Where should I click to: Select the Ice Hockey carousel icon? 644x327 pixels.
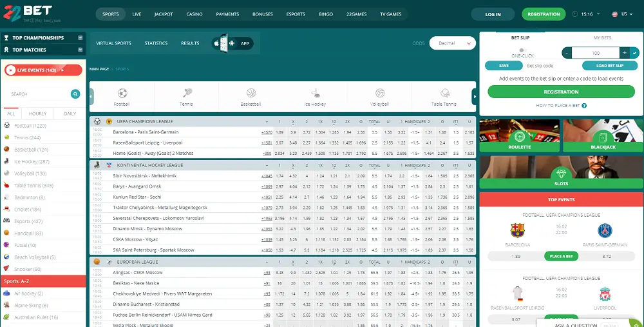tap(316, 93)
